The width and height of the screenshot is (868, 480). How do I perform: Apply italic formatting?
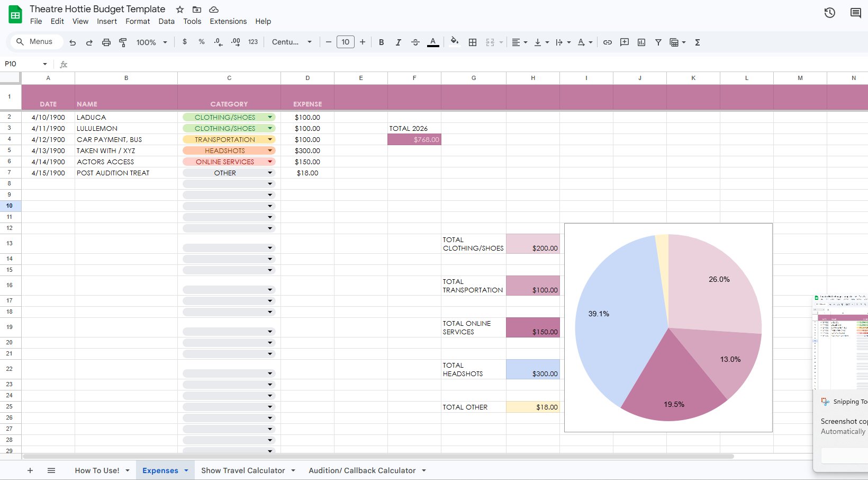pyautogui.click(x=398, y=42)
